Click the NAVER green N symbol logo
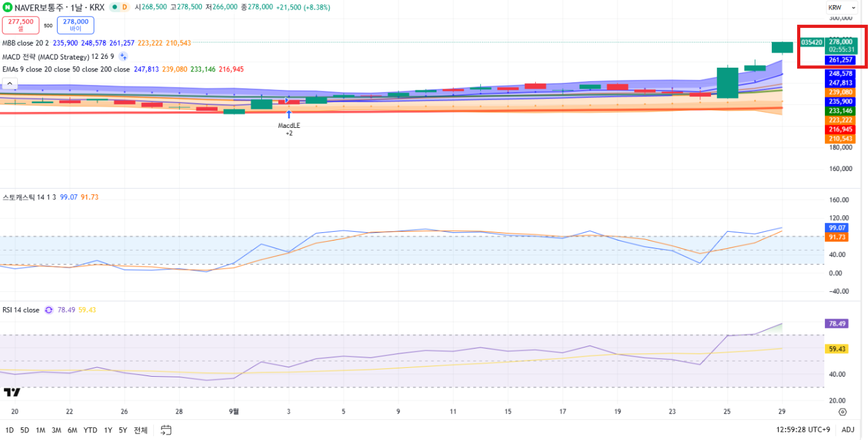Screen dimensions: 868x440 click(8, 7)
